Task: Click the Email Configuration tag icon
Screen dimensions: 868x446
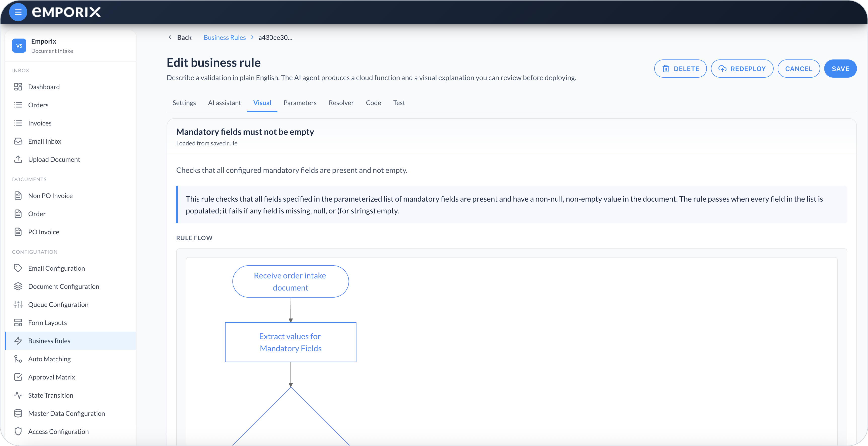Action: (18, 268)
